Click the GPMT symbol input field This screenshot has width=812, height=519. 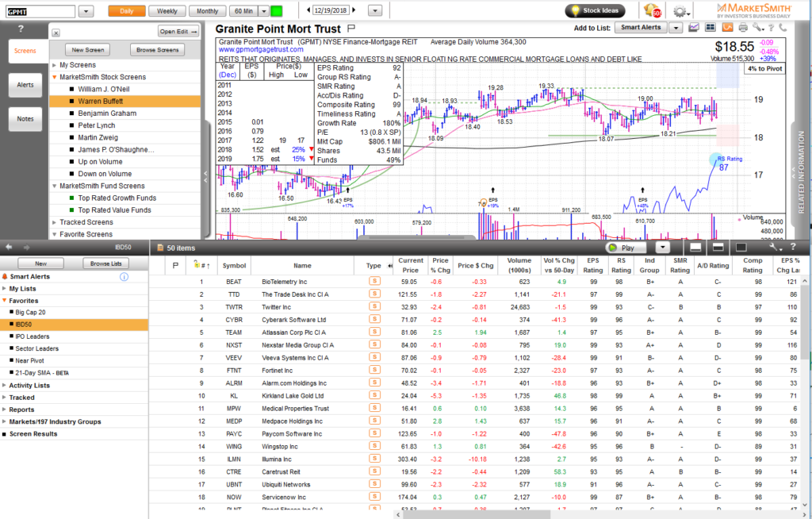tap(40, 11)
